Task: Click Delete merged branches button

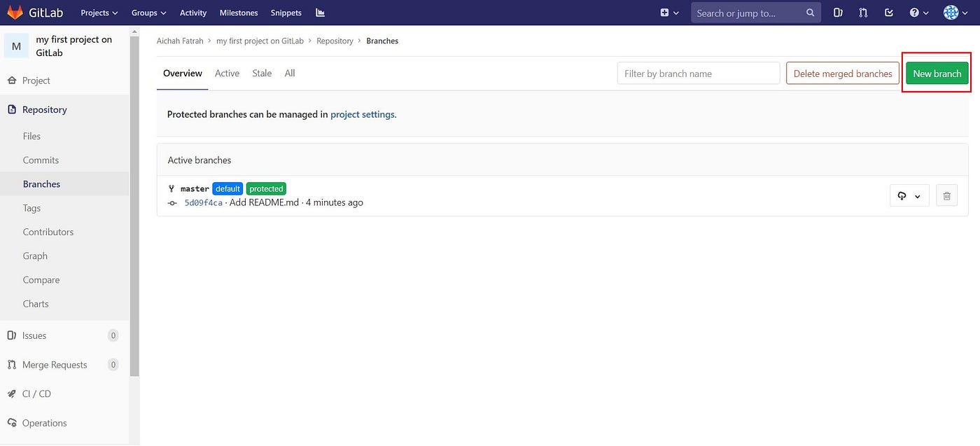Action: click(x=843, y=74)
